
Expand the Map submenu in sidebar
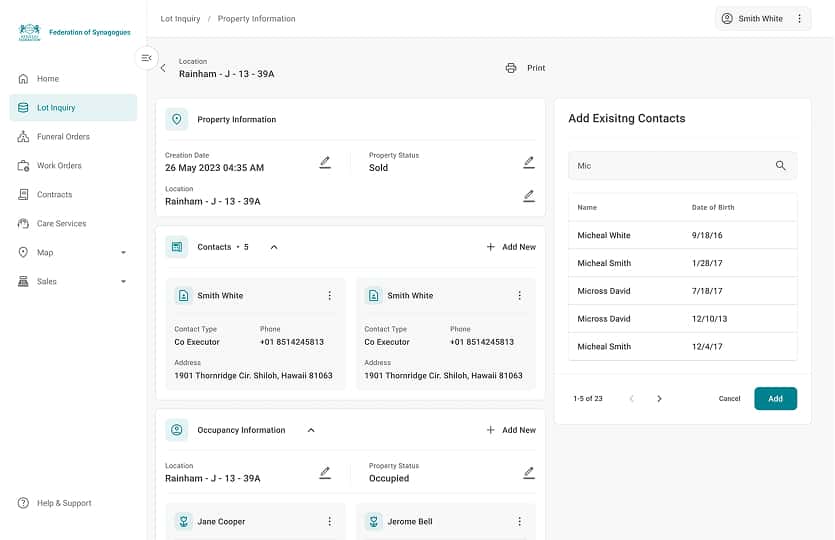click(123, 253)
